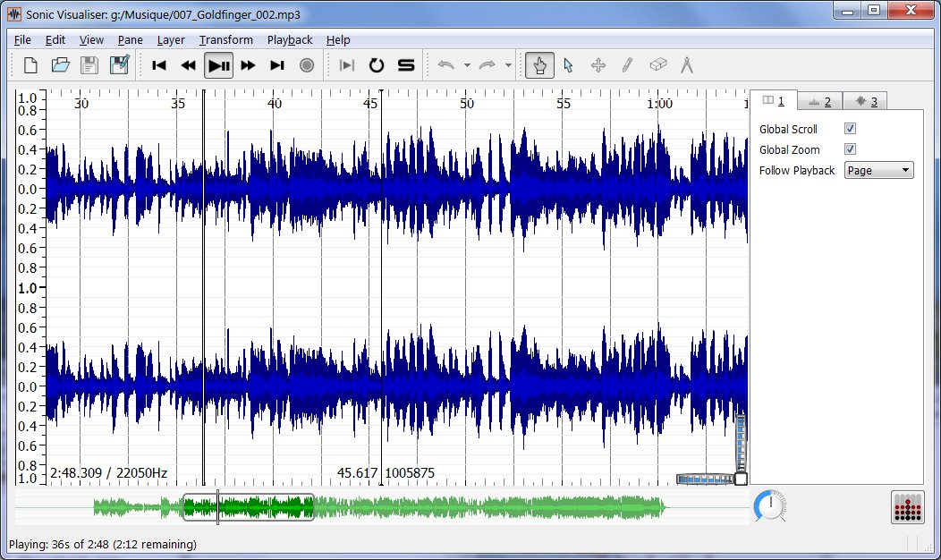Toggle Constrain Playback to Selection
This screenshot has width=941, height=560.
[x=347, y=65]
